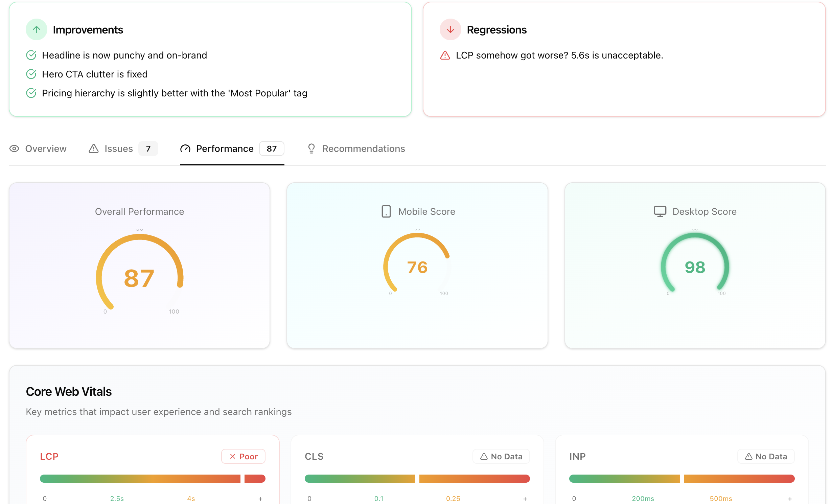Image resolution: width=832 pixels, height=504 pixels.
Task: Switch to the Issues tab
Action: tap(118, 148)
